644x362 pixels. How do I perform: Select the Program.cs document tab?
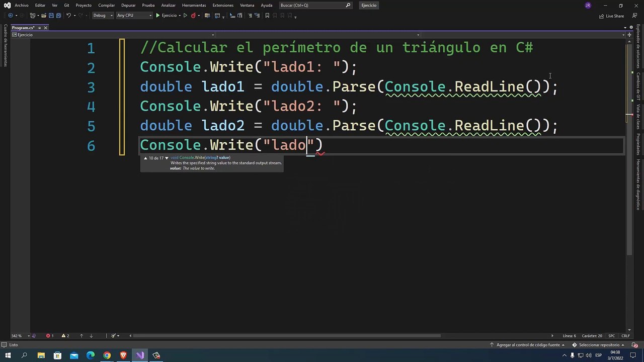coord(23,28)
